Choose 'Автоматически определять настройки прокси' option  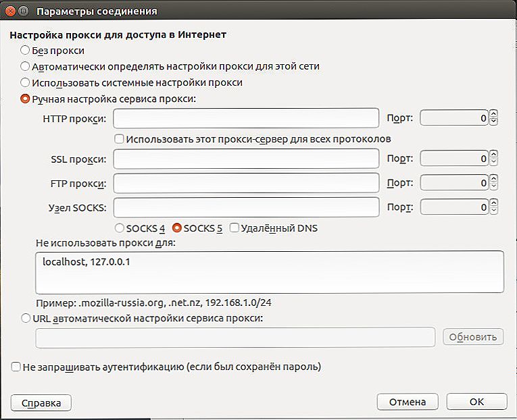25,66
